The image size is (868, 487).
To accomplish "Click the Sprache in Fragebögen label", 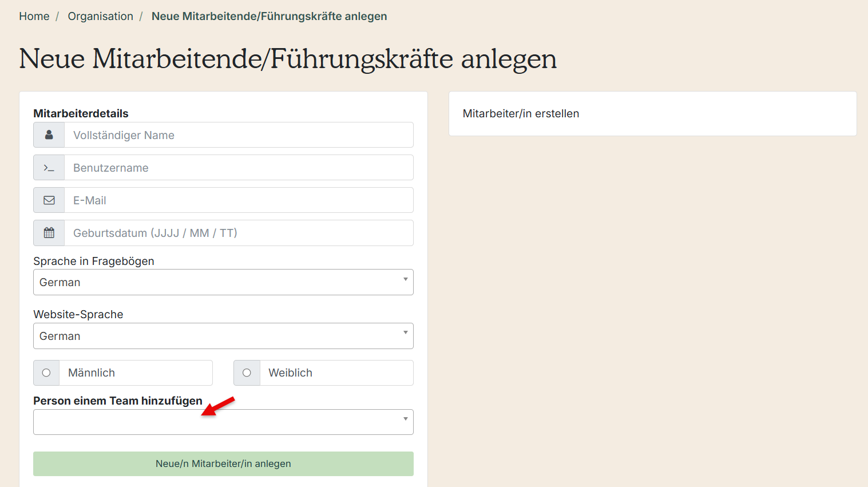I will tap(94, 261).
